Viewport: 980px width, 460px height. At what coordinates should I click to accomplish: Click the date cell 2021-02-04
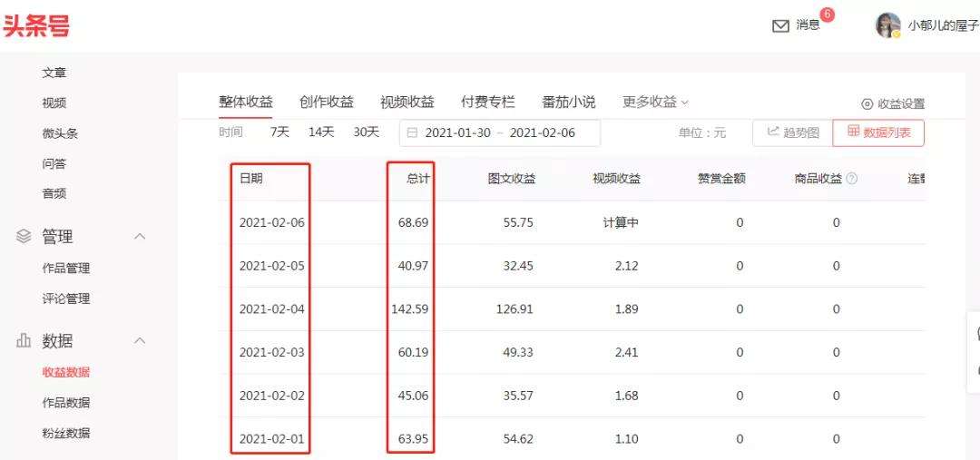272,308
